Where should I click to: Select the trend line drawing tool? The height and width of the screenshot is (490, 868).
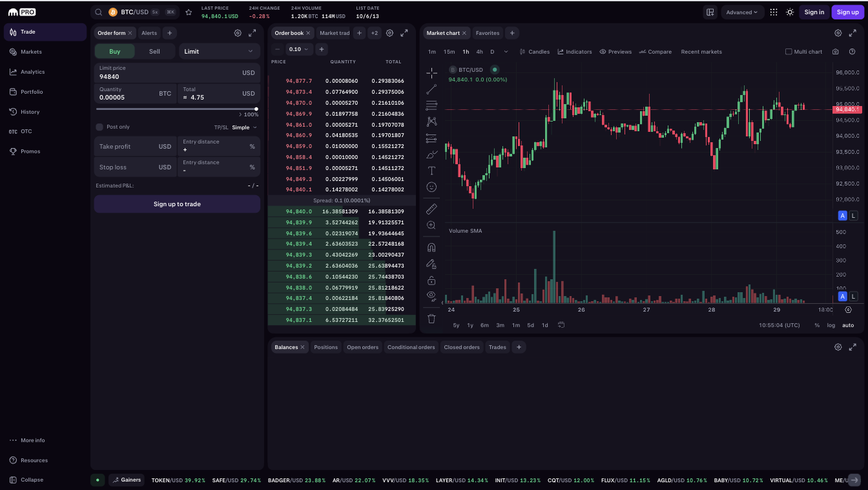tap(431, 89)
